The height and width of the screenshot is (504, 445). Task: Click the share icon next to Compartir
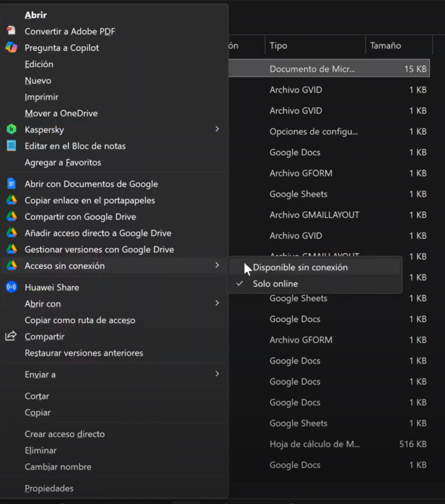(11, 337)
